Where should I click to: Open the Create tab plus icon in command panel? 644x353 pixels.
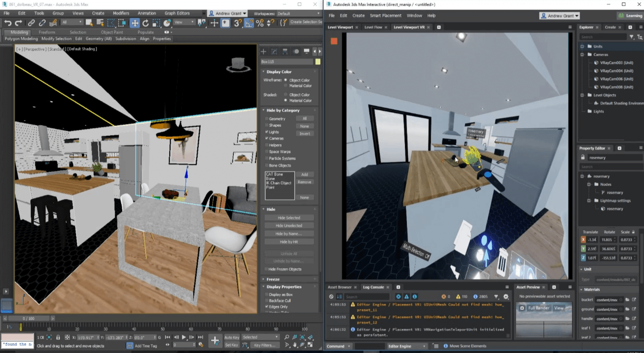[263, 51]
